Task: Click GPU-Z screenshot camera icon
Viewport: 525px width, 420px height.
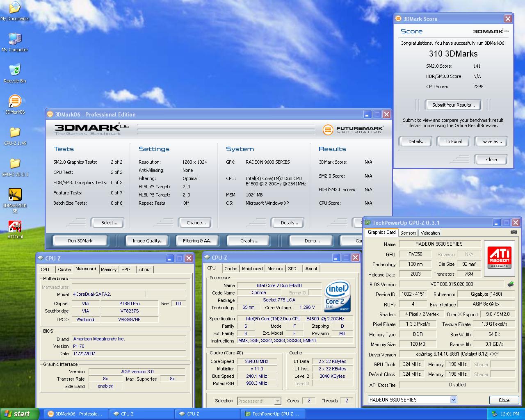Action: pos(514,232)
